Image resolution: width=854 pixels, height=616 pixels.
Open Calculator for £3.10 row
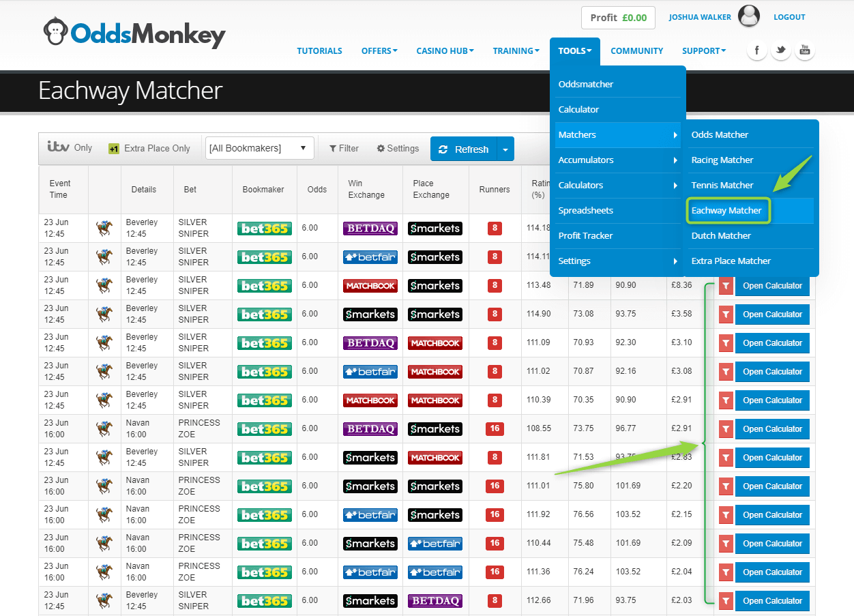772,343
